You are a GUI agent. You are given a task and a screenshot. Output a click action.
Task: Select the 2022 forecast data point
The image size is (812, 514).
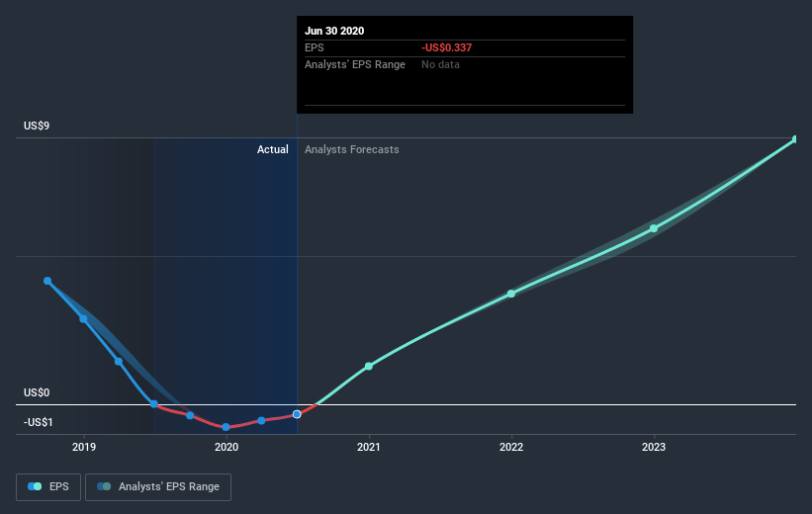[511, 294]
